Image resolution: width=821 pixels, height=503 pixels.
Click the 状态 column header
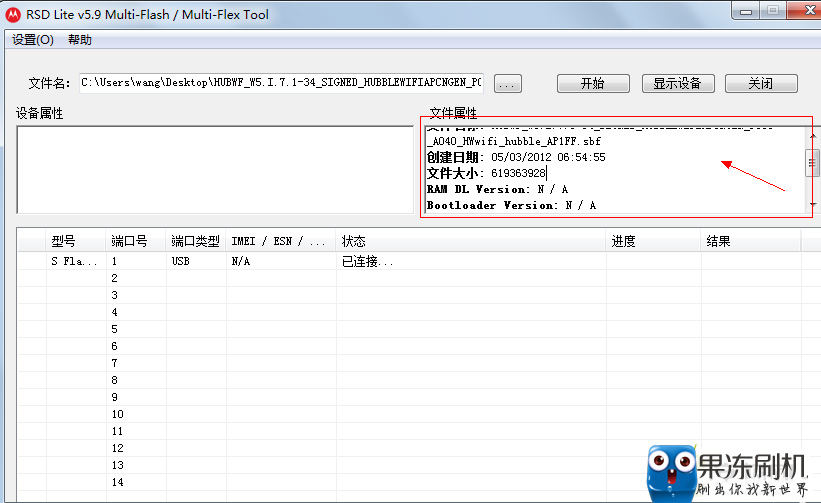(x=353, y=241)
